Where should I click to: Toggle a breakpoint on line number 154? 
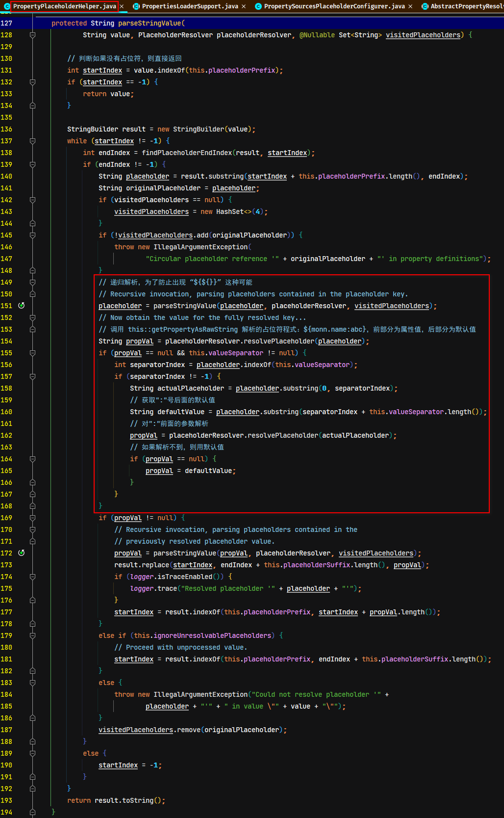6,341
